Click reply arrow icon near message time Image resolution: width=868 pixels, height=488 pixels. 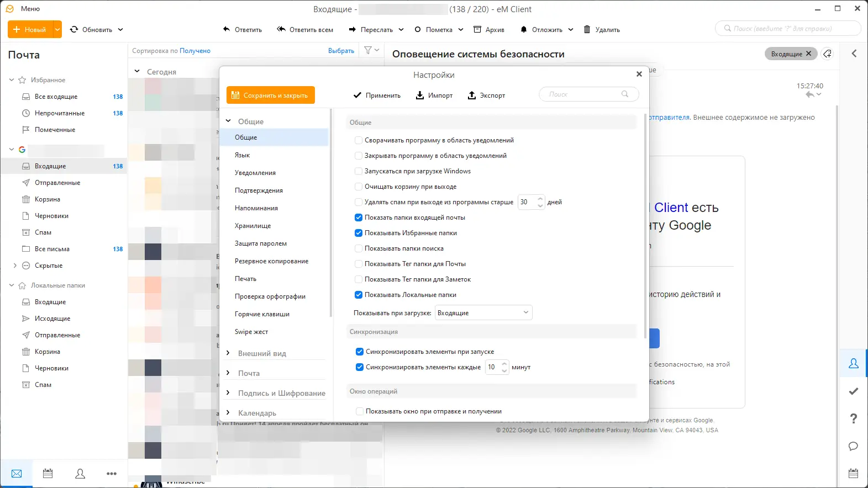pyautogui.click(x=810, y=95)
